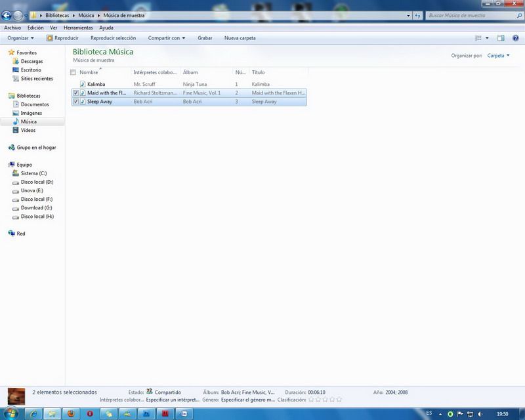Select Sistema (C:) drive
Viewport: 525px width, 420px height.
coord(33,173)
